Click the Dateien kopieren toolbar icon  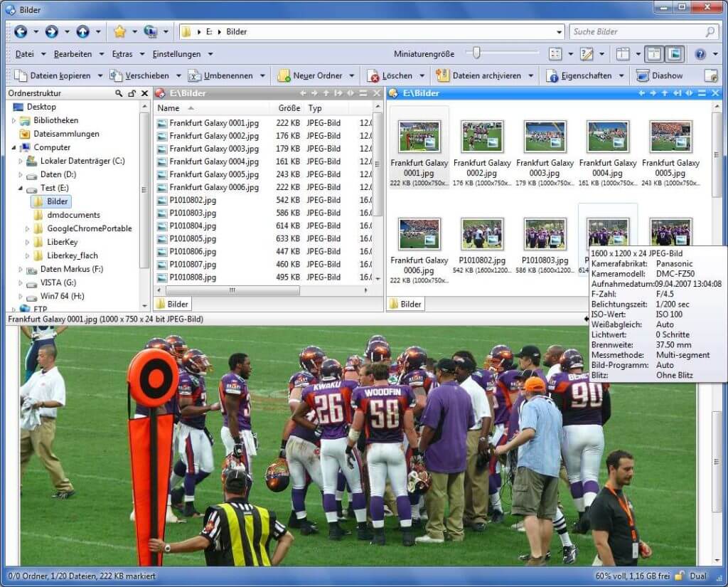[19, 75]
